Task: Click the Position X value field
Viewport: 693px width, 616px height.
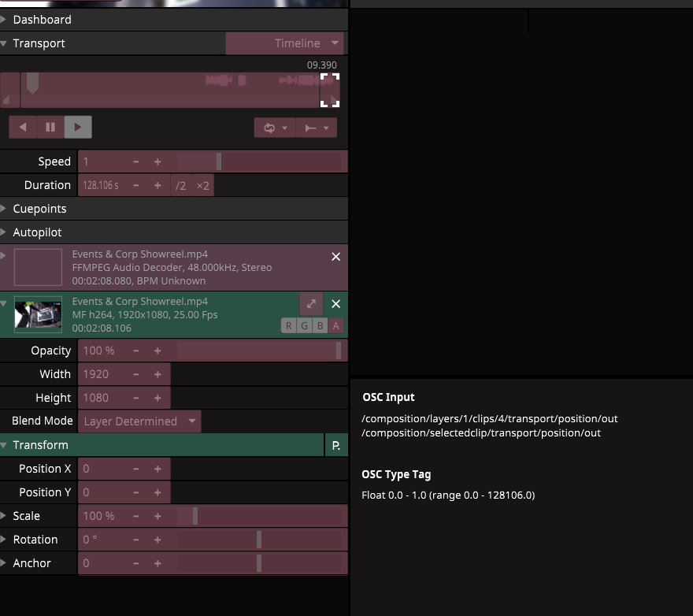Action: [x=102, y=469]
